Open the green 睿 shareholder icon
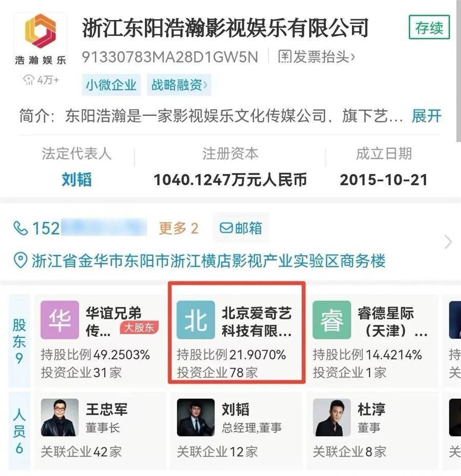 click(332, 320)
